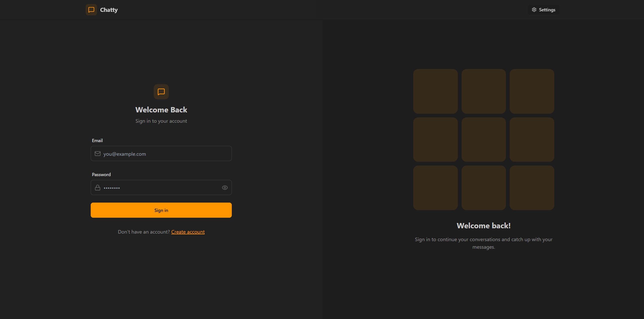Click the lock icon in Password field
The image size is (644, 319).
click(98, 188)
